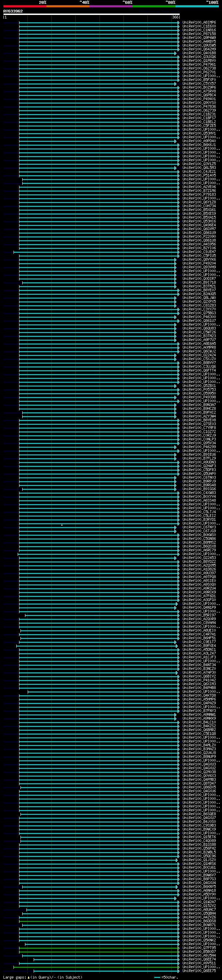Select hit label UniRef100_Q6PBC4

coord(199,95)
